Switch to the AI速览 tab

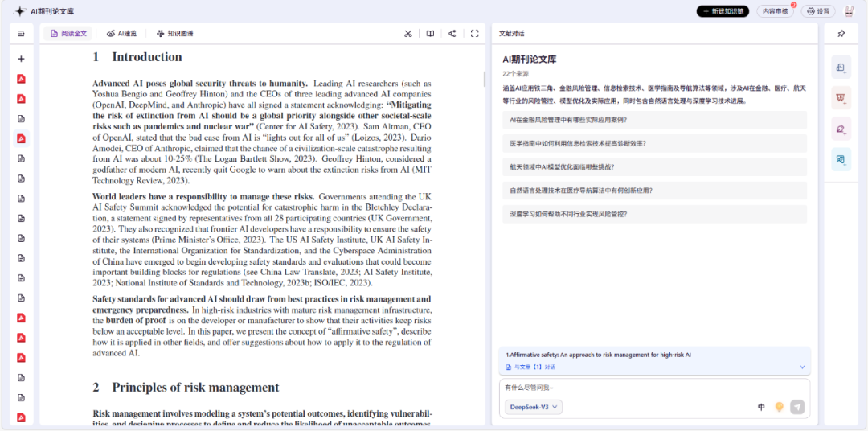pos(121,34)
